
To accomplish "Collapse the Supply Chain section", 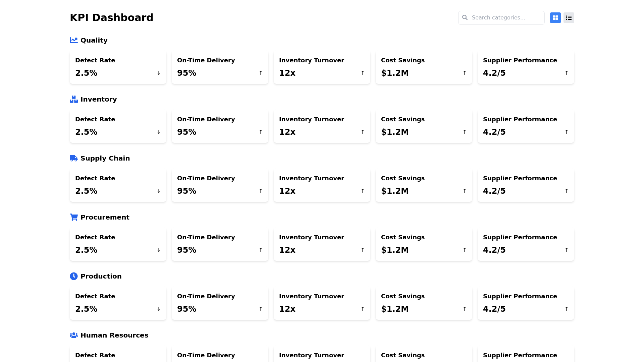I will point(105,158).
